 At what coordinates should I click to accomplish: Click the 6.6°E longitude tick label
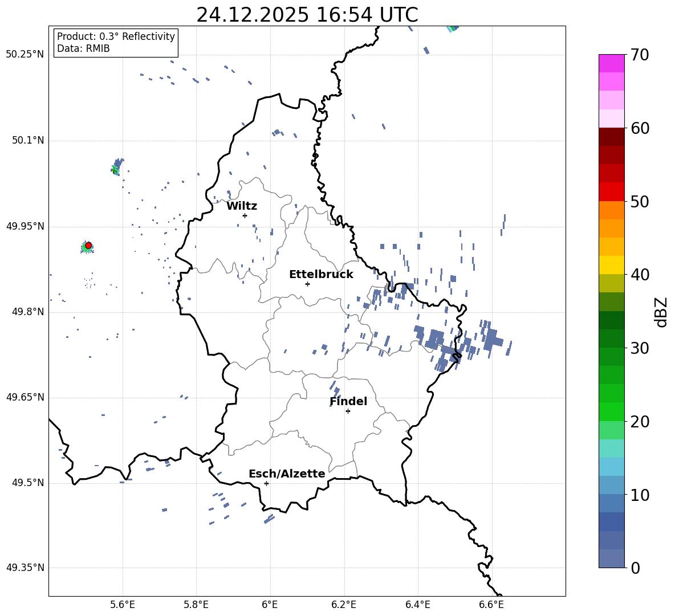tap(491, 605)
